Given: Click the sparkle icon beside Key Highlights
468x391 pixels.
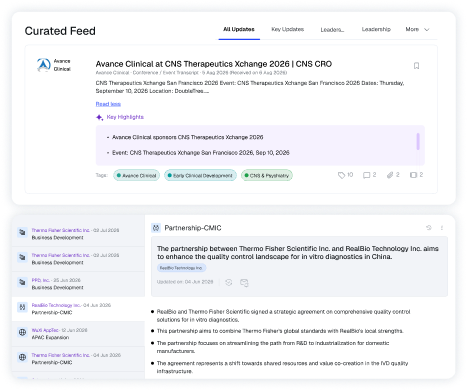Looking at the screenshot, I should click(x=99, y=117).
